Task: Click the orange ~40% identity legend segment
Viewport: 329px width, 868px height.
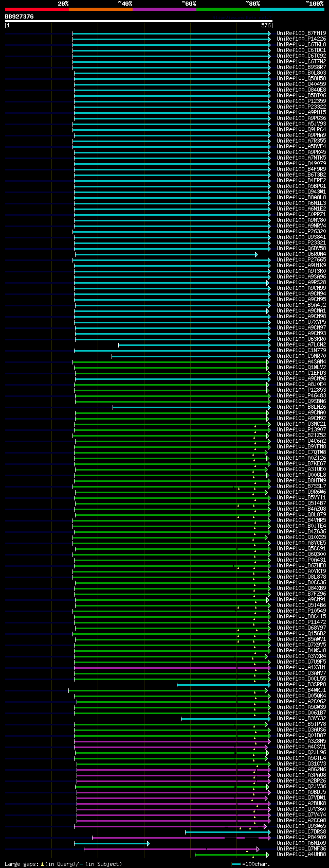Action: (101, 9)
